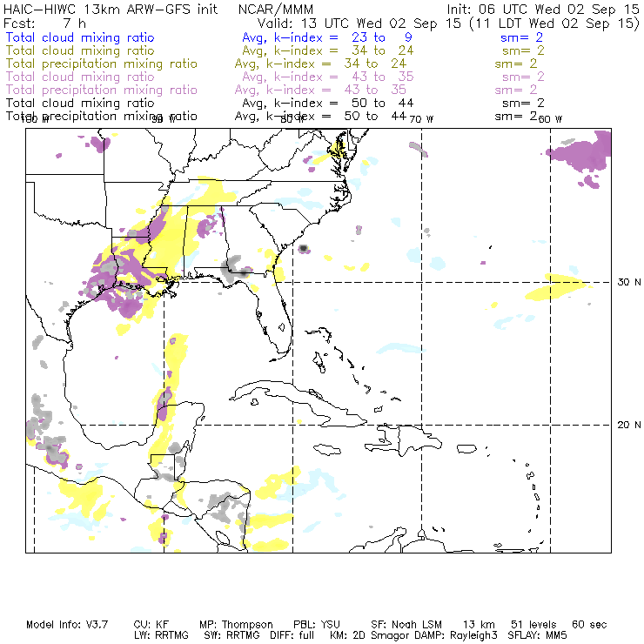The image size is (644, 644).
Task: Click the blue Total cloud mixing ratio legend
Action: (x=80, y=38)
